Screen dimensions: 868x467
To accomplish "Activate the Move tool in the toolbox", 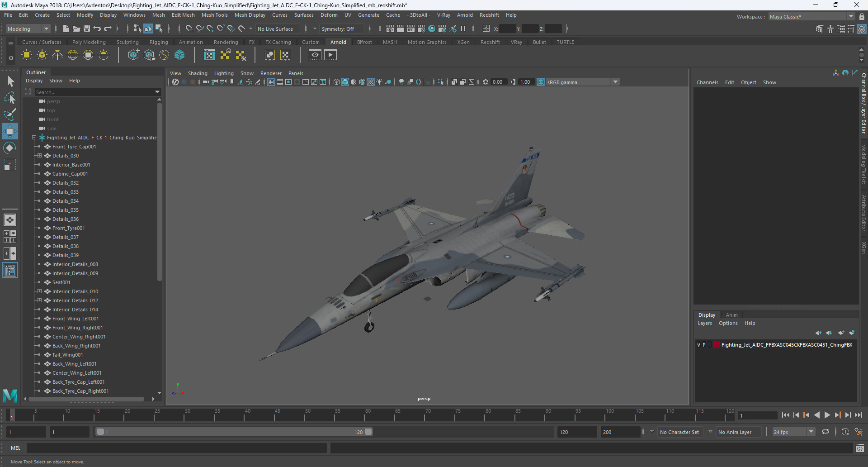I will pos(10,131).
